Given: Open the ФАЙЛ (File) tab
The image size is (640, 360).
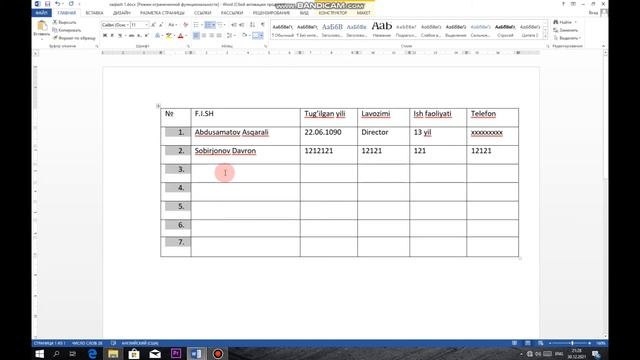Looking at the screenshot, I should tap(41, 13).
